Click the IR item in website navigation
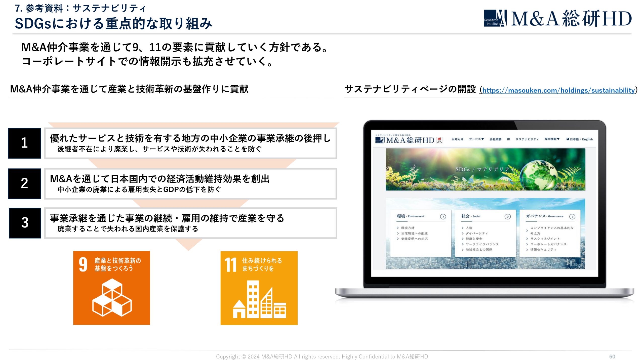The width and height of the screenshot is (644, 362). [x=508, y=139]
